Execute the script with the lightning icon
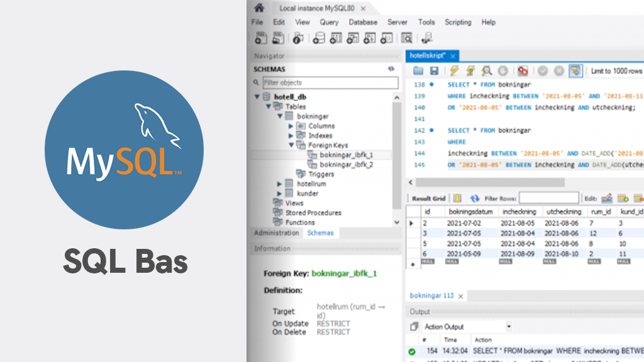Image resolution: width=644 pixels, height=362 pixels. pos(454,70)
